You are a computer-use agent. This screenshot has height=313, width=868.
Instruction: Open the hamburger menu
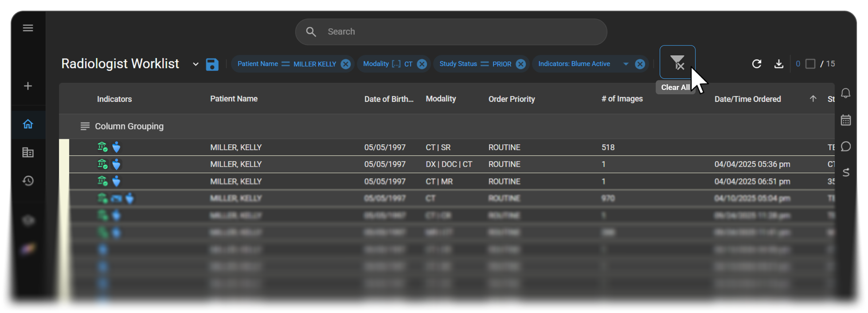pos(28,28)
